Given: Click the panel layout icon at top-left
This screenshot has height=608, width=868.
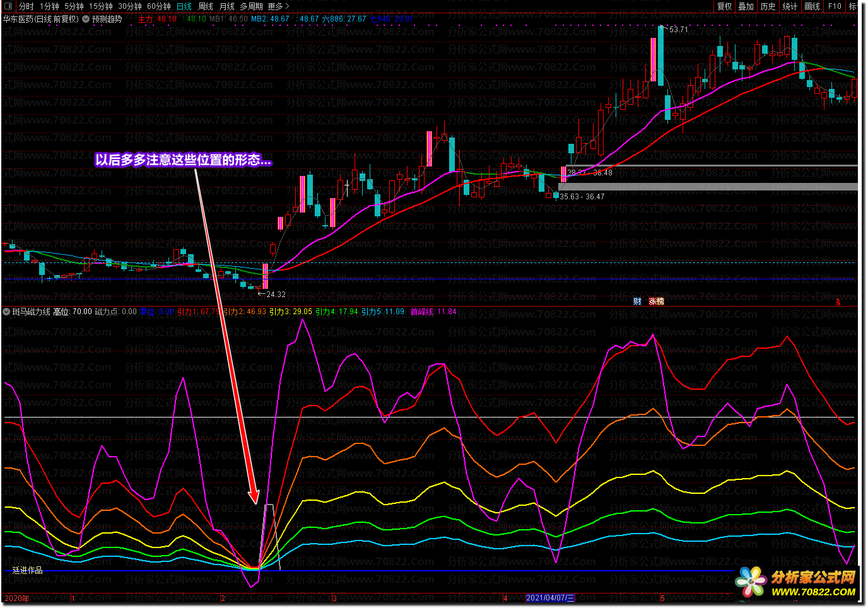Looking at the screenshot, I should point(8,6).
